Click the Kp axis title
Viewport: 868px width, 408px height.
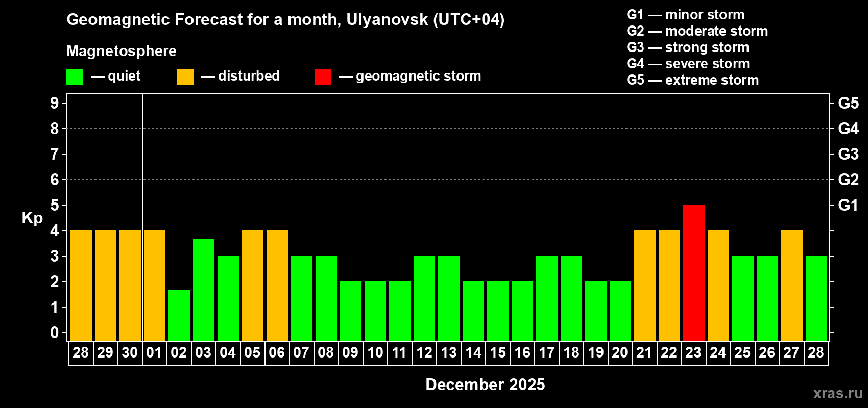(32, 218)
